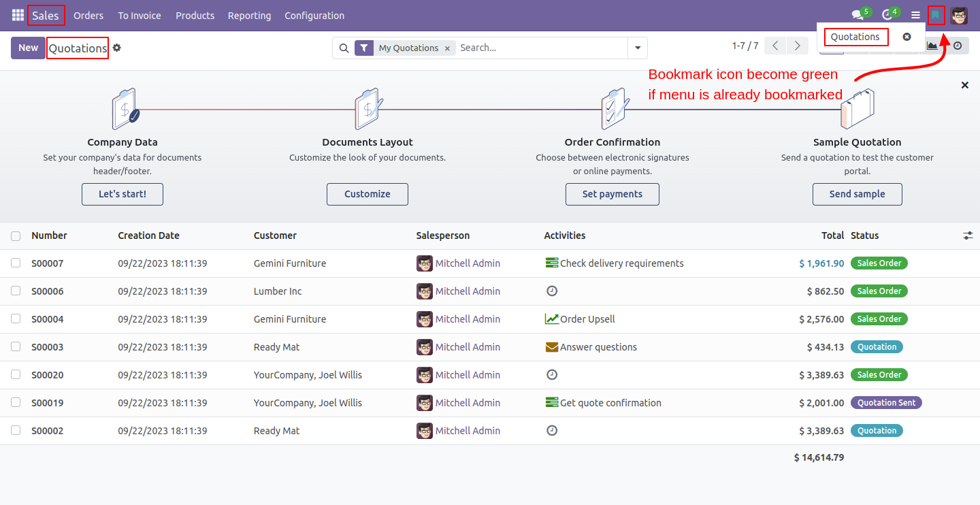
Task: Select checkbox for order S00019
Action: 16,402
